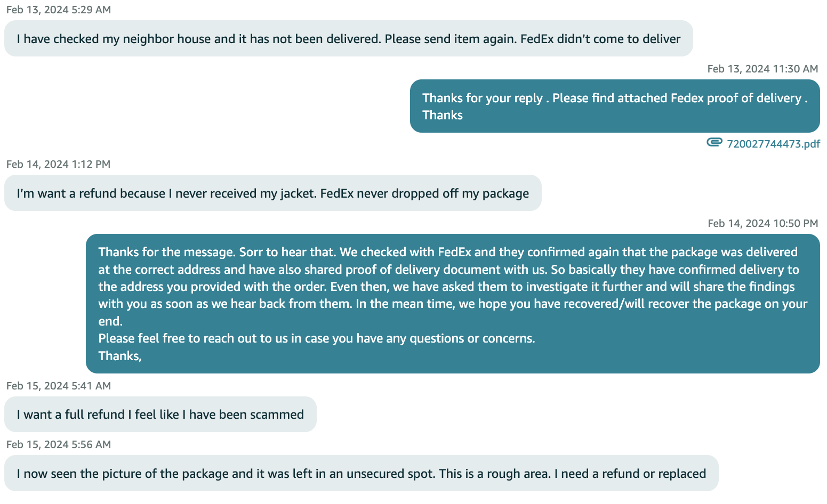Click the unsecured spot refund or replaced message
This screenshot has height=504, width=827.
(362, 473)
